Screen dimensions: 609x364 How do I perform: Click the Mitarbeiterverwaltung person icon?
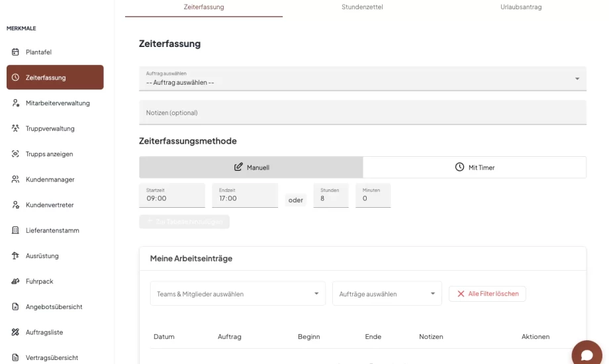pos(15,103)
